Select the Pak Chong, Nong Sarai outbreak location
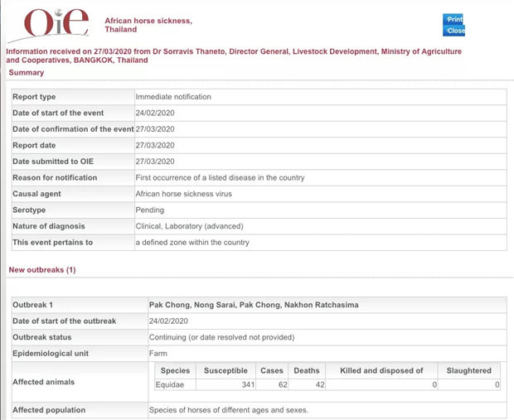The height and width of the screenshot is (420, 514). [254, 306]
